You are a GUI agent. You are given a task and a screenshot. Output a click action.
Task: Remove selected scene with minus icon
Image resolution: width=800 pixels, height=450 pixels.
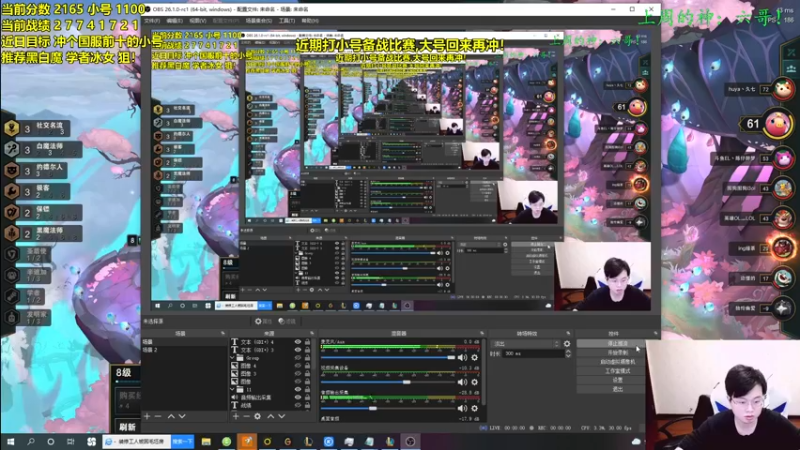(x=158, y=416)
